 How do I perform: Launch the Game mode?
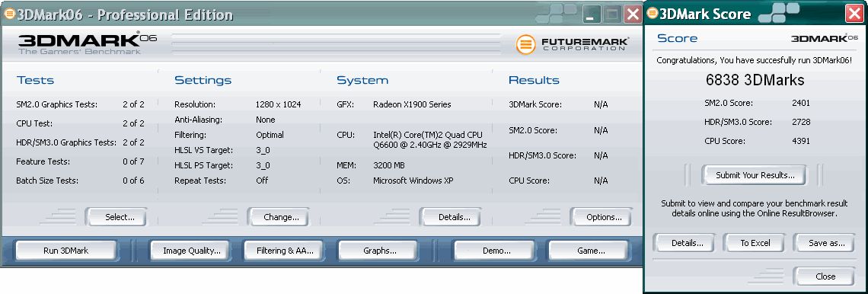click(591, 251)
